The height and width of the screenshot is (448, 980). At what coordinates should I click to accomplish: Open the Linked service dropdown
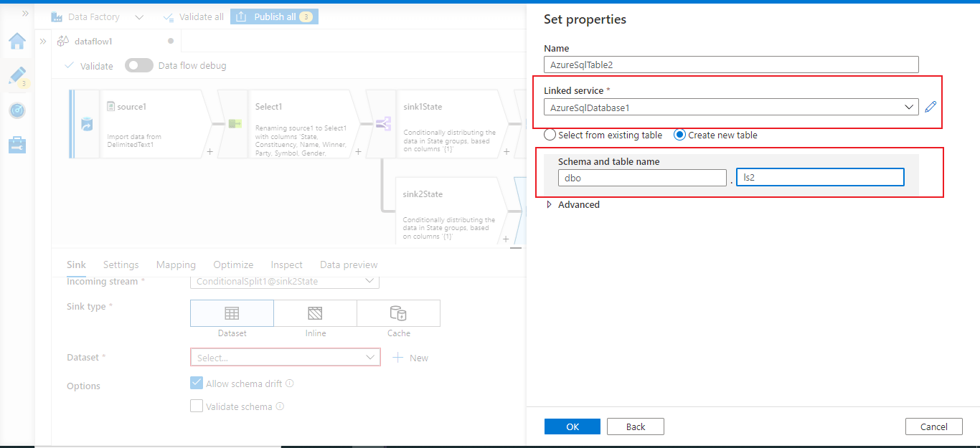(731, 108)
